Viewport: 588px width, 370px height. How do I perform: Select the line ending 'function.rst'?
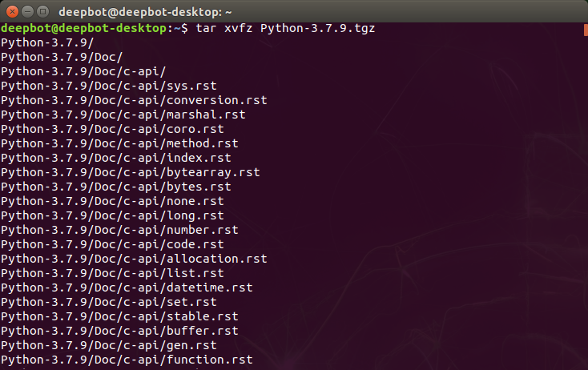point(127,360)
